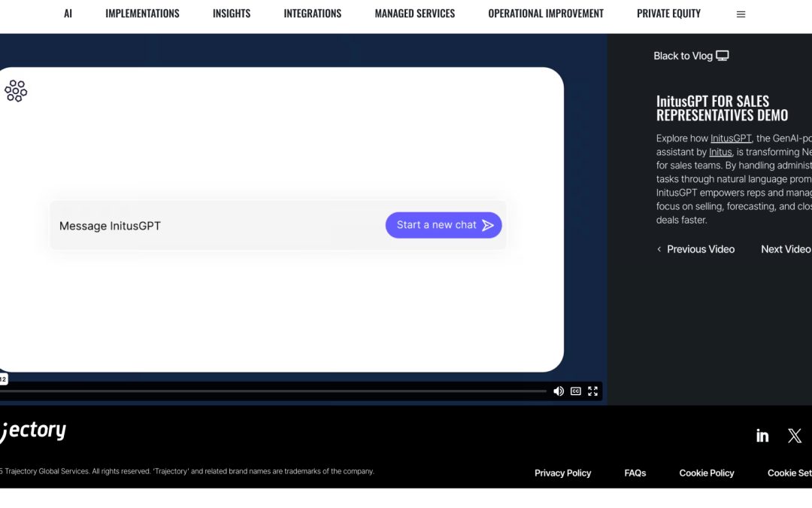Image resolution: width=812 pixels, height=508 pixels.
Task: Expand the Operational Improvement navigation menu
Action: pyautogui.click(x=546, y=14)
